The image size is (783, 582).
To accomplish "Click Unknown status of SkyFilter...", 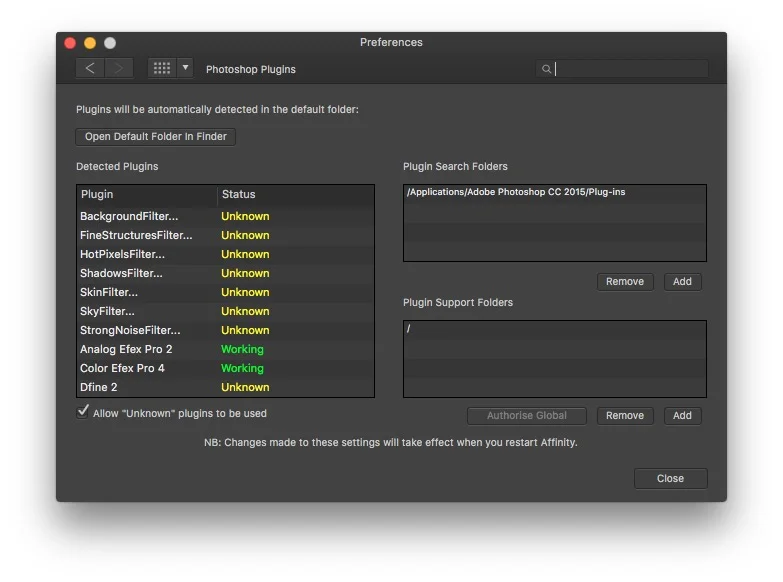I will 245,311.
